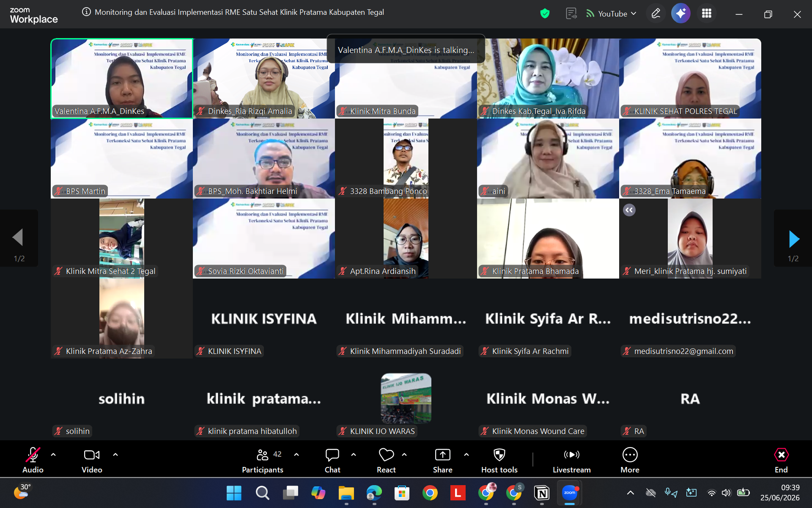This screenshot has width=812, height=508.
Task: Open the Windows Start menu
Action: coord(234,493)
